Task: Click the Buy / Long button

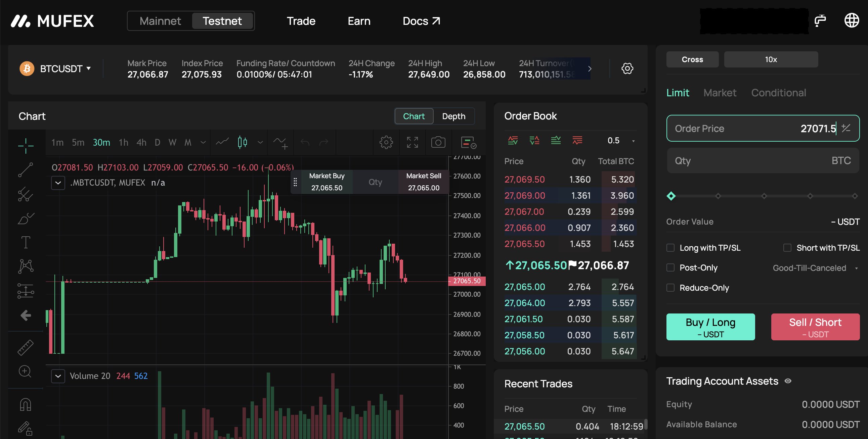Action: 710,327
